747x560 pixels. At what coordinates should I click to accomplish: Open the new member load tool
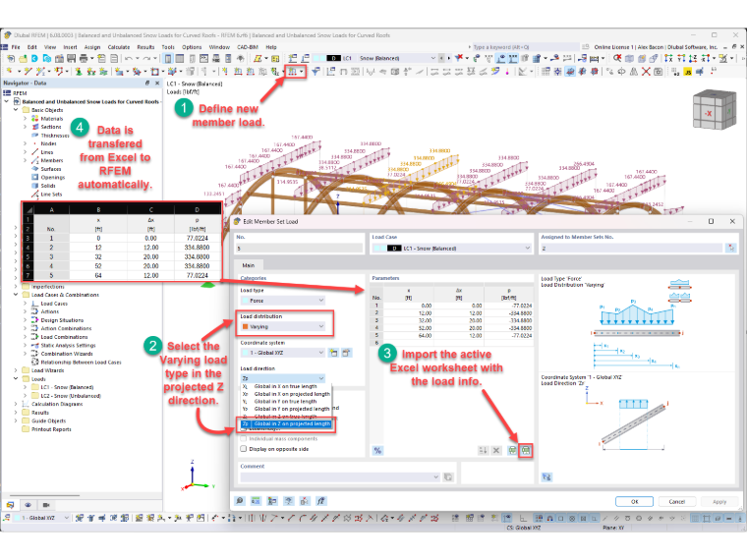coord(293,72)
